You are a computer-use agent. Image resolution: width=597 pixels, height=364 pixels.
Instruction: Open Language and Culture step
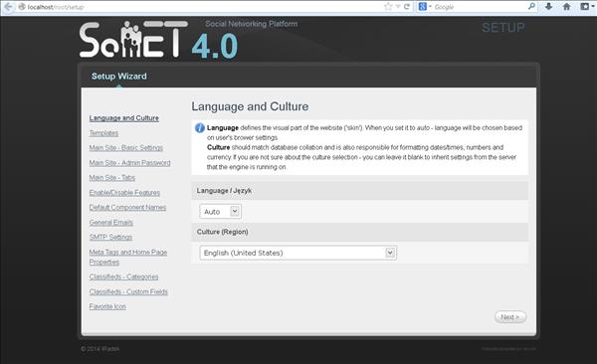124,118
